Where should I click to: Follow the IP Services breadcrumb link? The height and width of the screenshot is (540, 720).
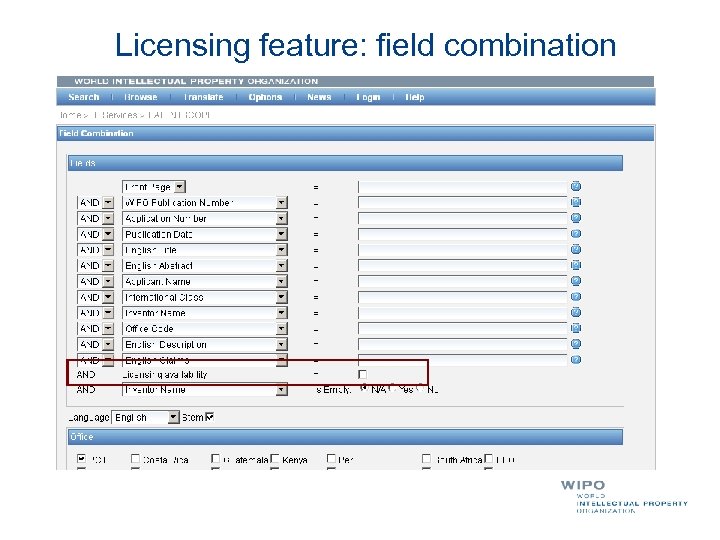[116, 115]
